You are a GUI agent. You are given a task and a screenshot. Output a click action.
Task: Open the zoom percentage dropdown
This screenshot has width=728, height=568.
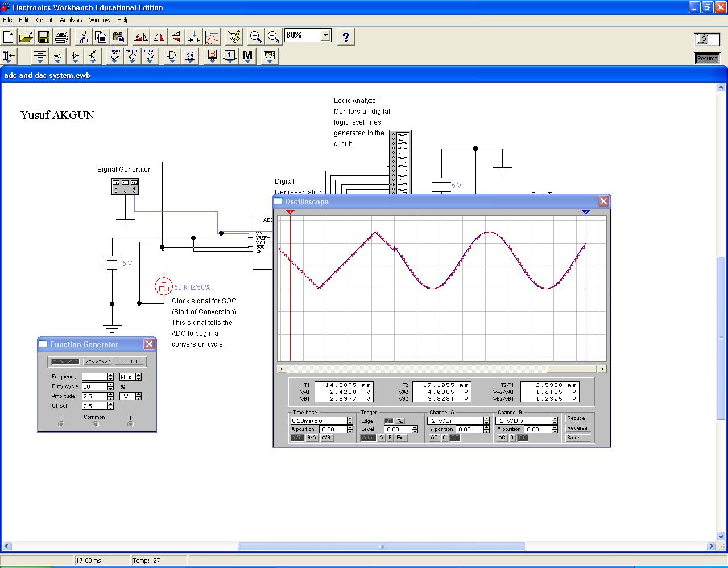click(325, 35)
